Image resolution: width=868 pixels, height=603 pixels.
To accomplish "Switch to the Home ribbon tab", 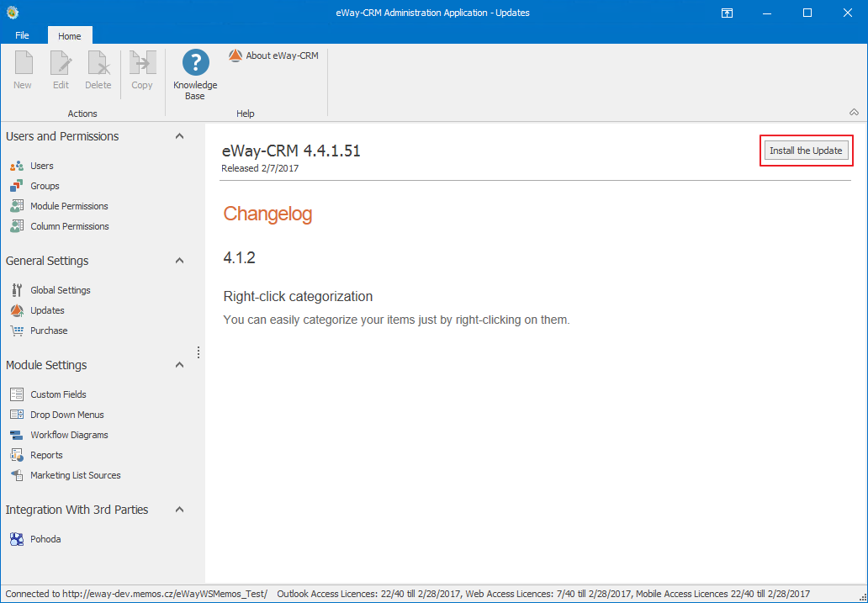I will [x=70, y=36].
